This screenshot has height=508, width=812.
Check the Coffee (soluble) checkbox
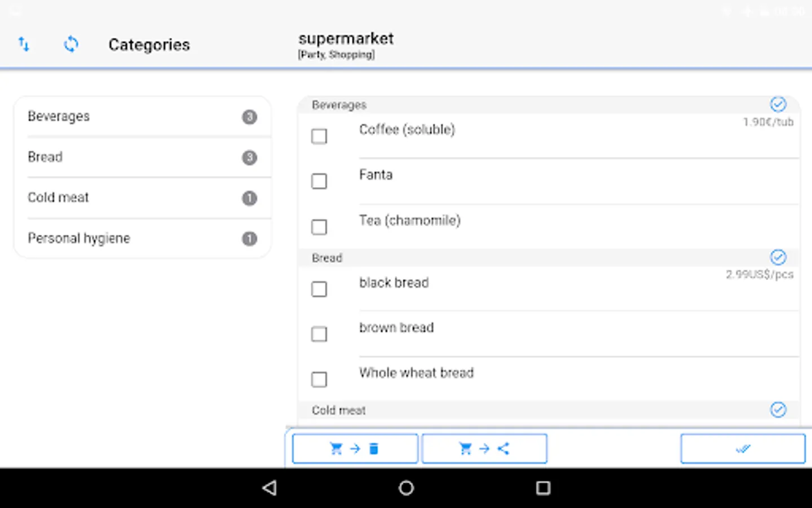[319, 136]
